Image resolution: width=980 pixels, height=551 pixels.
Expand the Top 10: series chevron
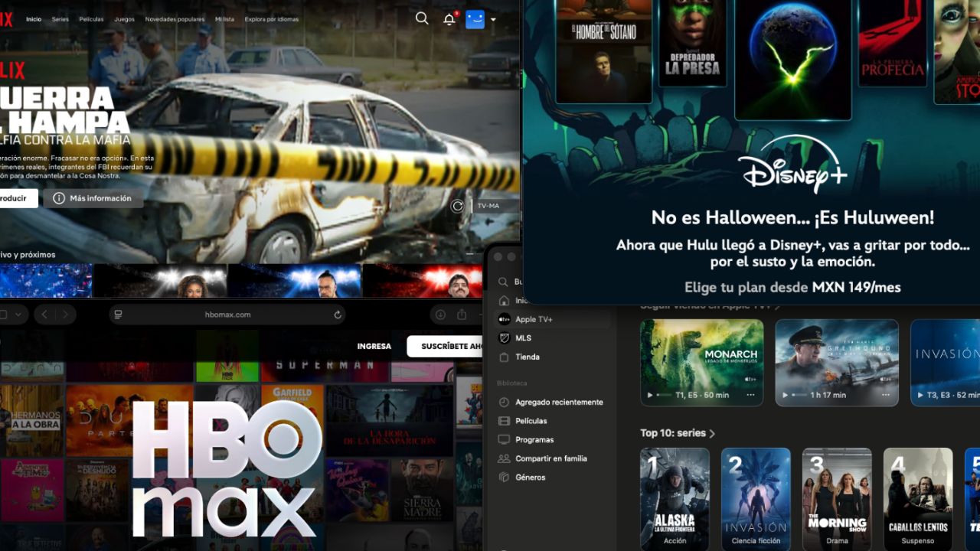click(712, 434)
